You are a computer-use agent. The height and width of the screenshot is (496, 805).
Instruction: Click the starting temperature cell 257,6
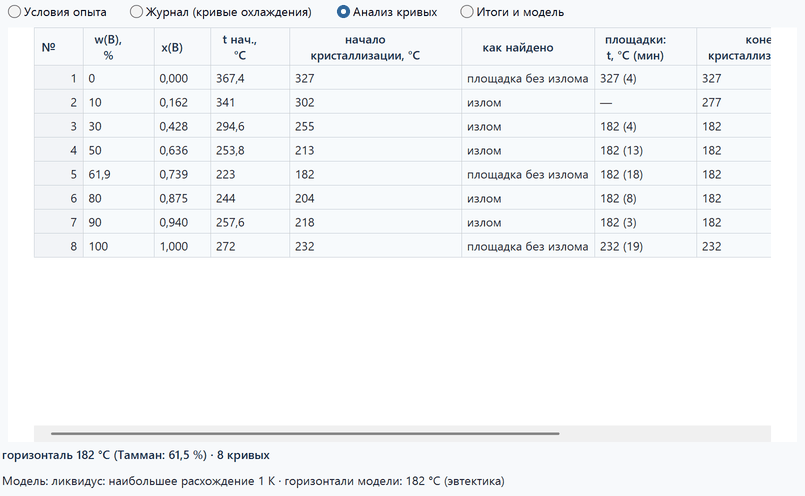click(250, 222)
